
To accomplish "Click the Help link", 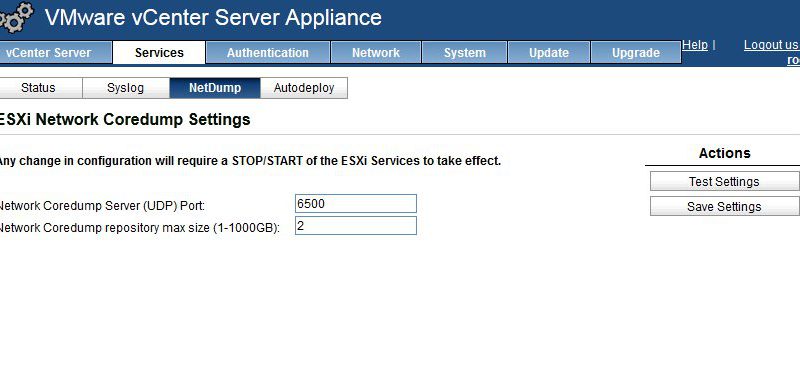I will click(695, 45).
